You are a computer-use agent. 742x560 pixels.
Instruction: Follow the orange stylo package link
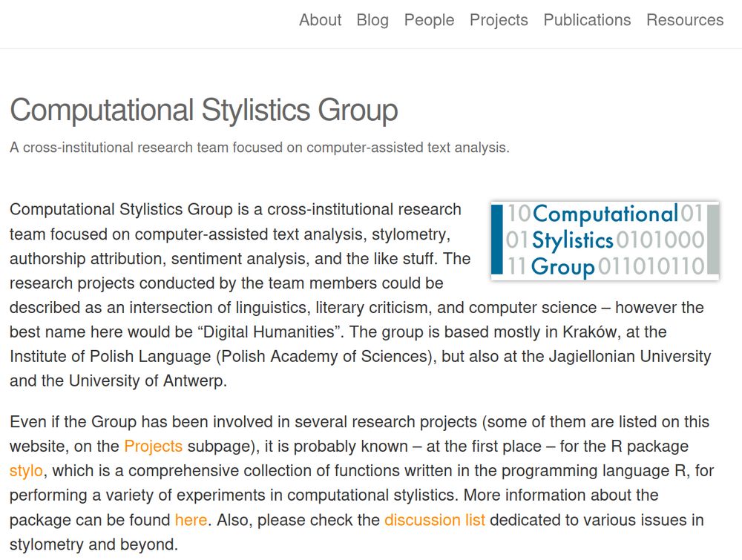click(x=26, y=470)
